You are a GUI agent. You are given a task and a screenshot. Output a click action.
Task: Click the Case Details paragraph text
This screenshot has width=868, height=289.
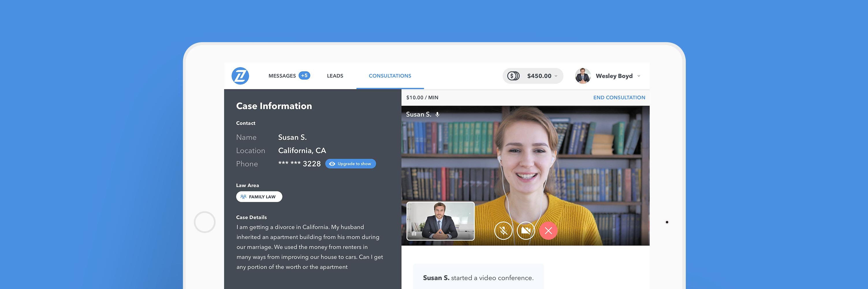click(310, 247)
